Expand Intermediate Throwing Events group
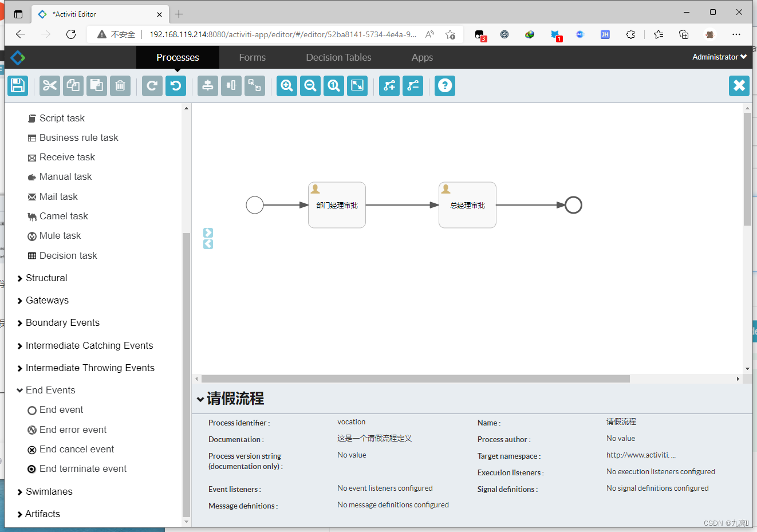 point(86,368)
